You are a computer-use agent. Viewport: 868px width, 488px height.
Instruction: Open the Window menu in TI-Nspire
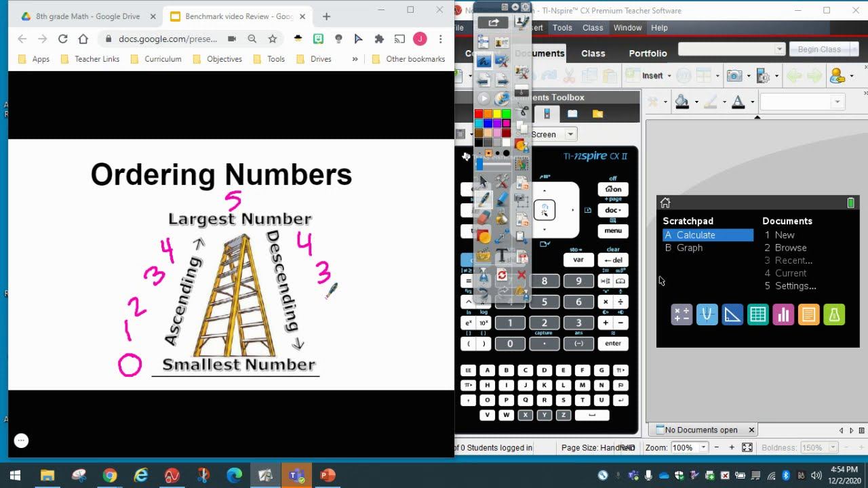(x=627, y=28)
